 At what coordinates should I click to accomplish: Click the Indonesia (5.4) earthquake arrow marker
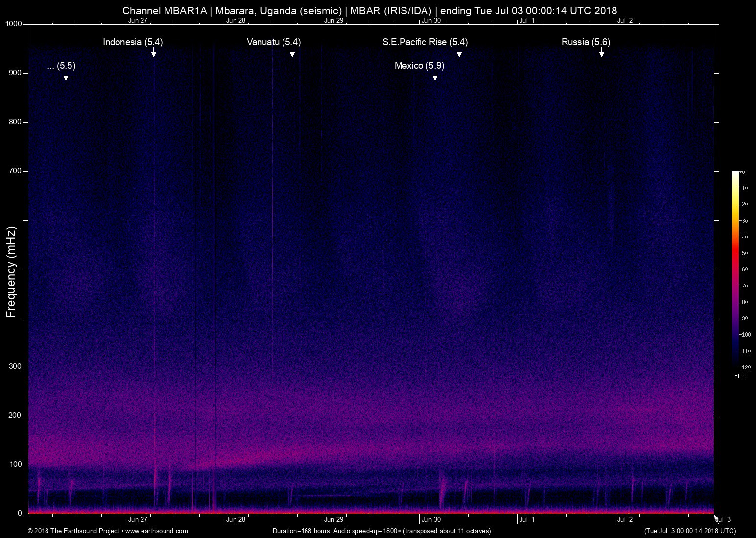tap(153, 52)
